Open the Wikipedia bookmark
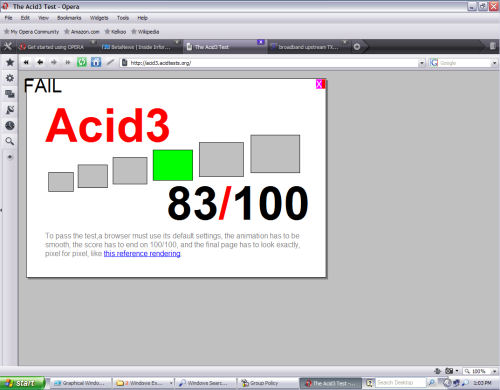This screenshot has width=500, height=390. coord(145,32)
